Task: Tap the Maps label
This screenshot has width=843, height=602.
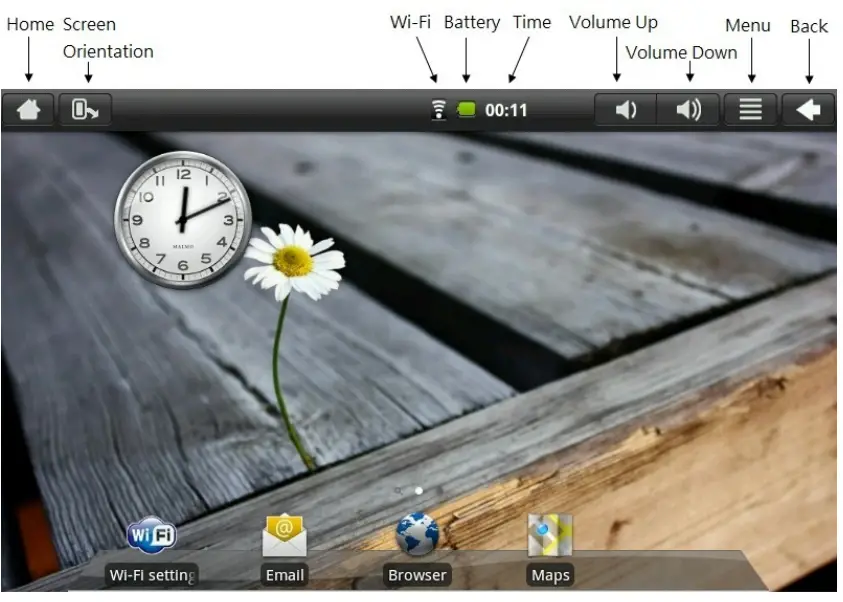Action: point(550,575)
